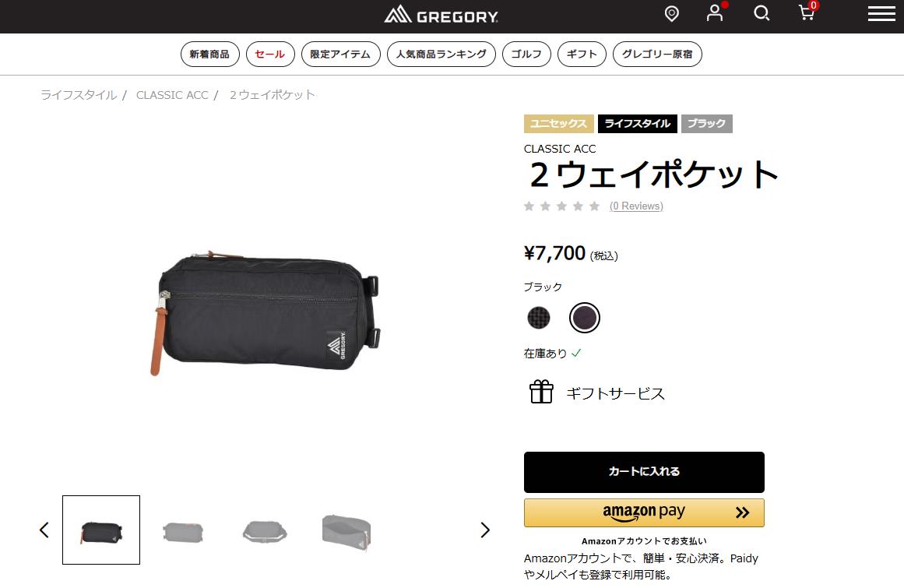Click the gift box icon
Screen dimensions: 904x588
[541, 392]
